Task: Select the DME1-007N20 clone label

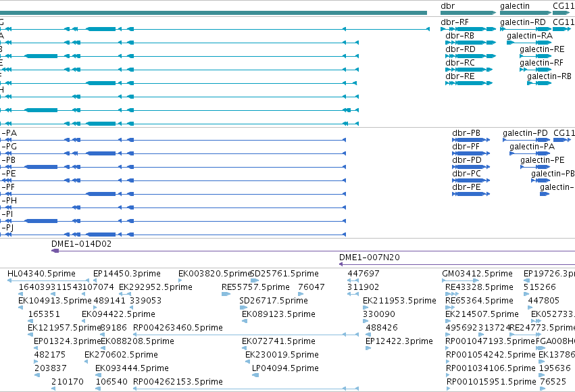Action: click(x=370, y=258)
